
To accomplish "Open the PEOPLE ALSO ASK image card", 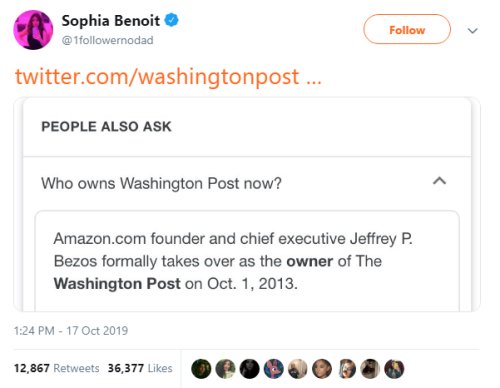I will 247,204.
